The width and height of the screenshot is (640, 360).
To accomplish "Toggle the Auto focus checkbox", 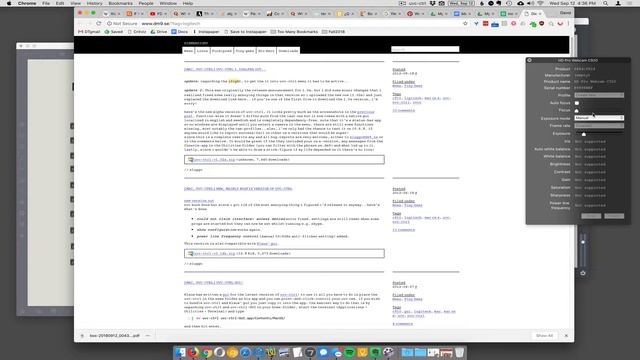I will tap(577, 103).
